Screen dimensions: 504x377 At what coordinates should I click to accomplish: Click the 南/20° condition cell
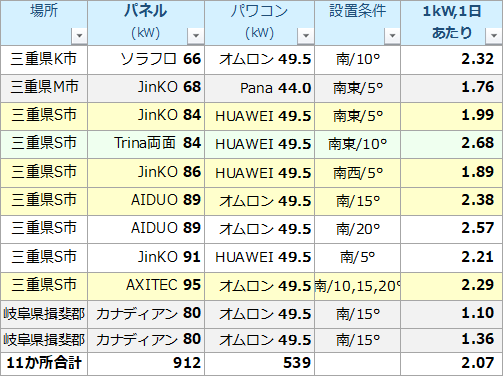click(x=358, y=229)
